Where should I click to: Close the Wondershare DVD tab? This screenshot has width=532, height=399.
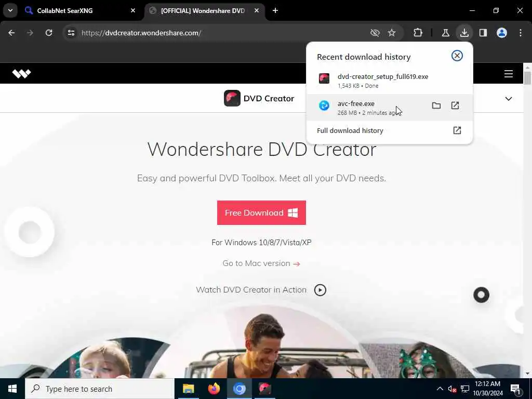point(257,10)
